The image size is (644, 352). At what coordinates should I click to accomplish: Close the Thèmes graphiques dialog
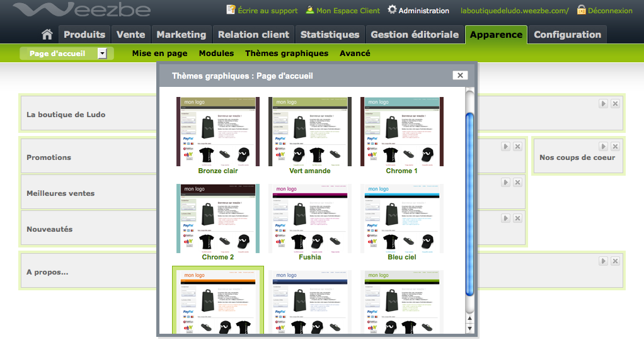pos(460,76)
